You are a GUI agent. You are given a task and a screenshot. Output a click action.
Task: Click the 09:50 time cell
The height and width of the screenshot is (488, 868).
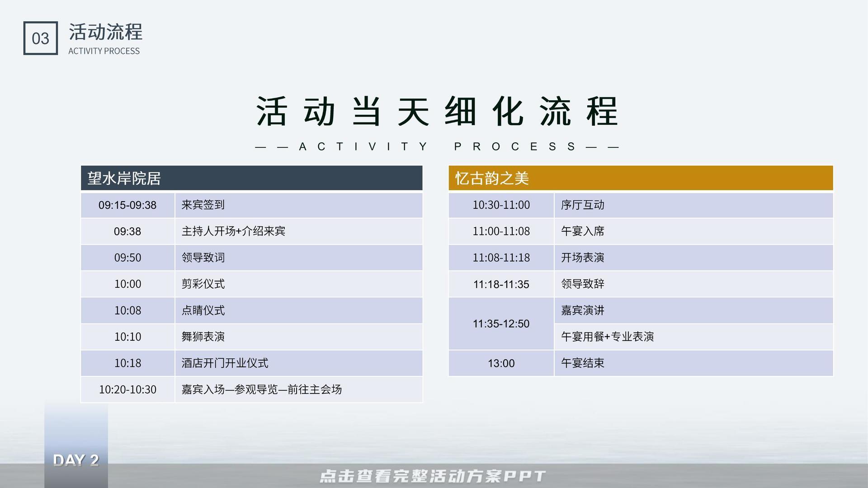click(x=127, y=258)
